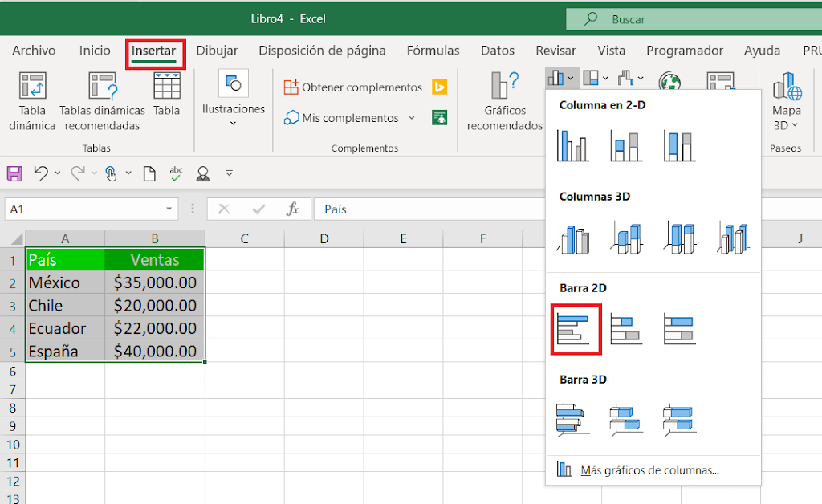Select the spelling check icon on quick toolbar

[x=177, y=173]
